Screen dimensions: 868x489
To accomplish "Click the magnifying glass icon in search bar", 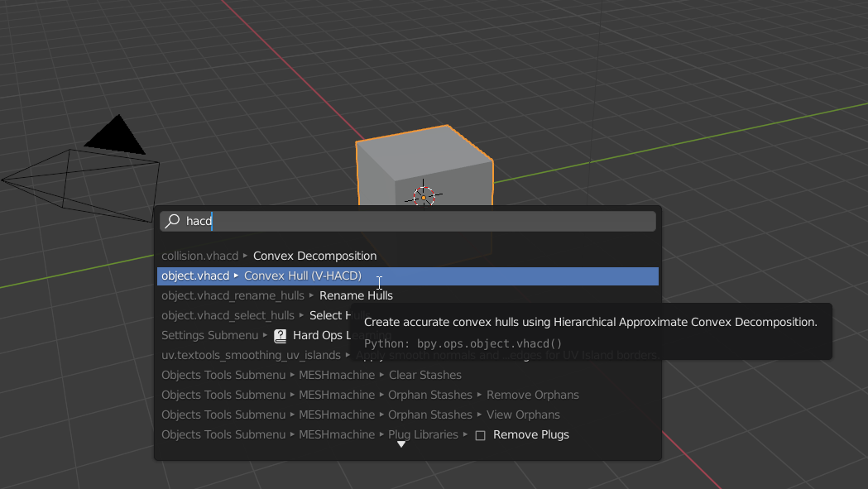I will click(x=173, y=221).
